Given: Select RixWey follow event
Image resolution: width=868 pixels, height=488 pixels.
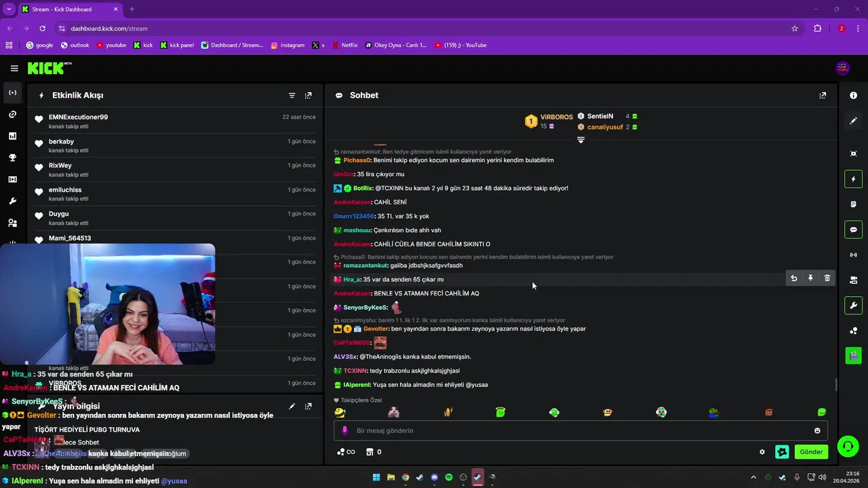Looking at the screenshot, I should (x=175, y=169).
